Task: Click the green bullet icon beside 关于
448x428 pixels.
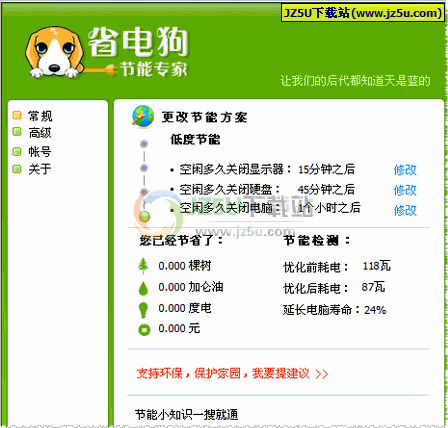Action: [x=17, y=169]
